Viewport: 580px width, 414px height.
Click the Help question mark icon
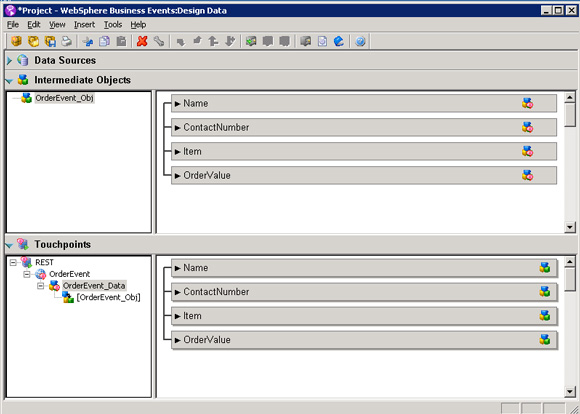click(360, 41)
